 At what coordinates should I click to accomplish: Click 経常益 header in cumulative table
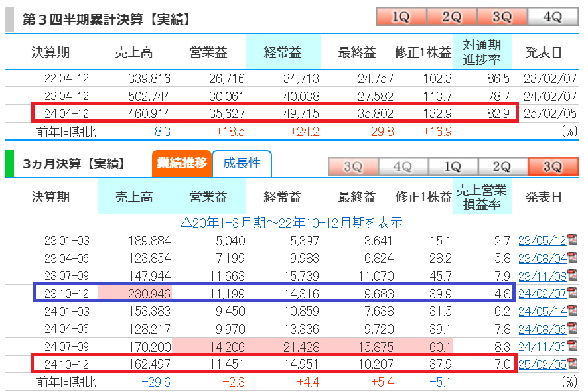(x=283, y=52)
